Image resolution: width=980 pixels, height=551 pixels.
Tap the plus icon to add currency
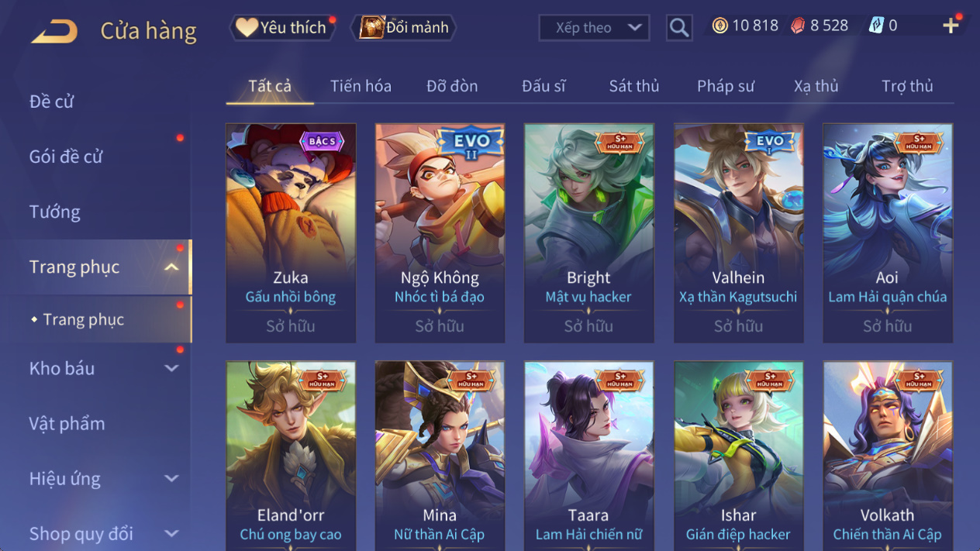tap(951, 26)
